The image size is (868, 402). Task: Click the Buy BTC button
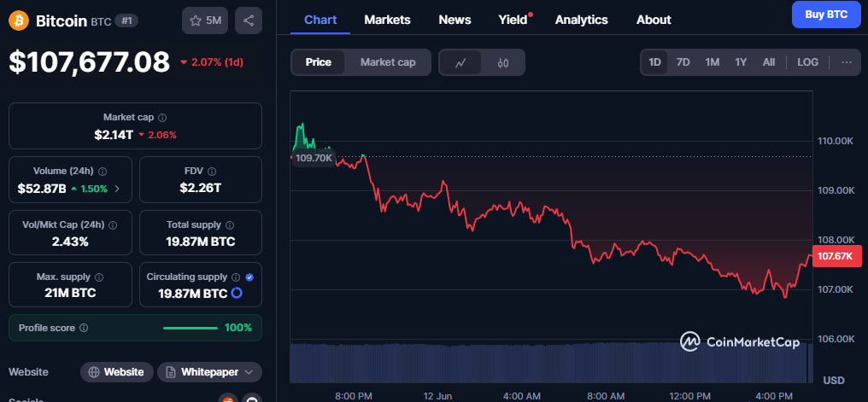826,15
